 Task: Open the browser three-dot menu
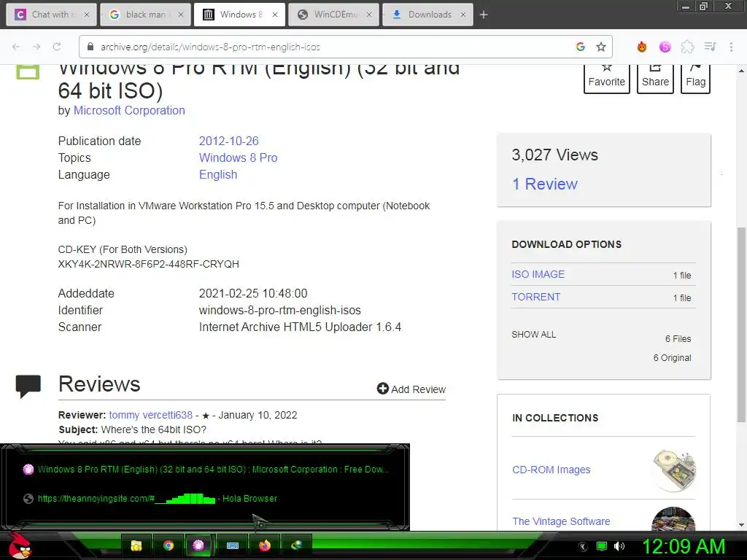coord(731,47)
